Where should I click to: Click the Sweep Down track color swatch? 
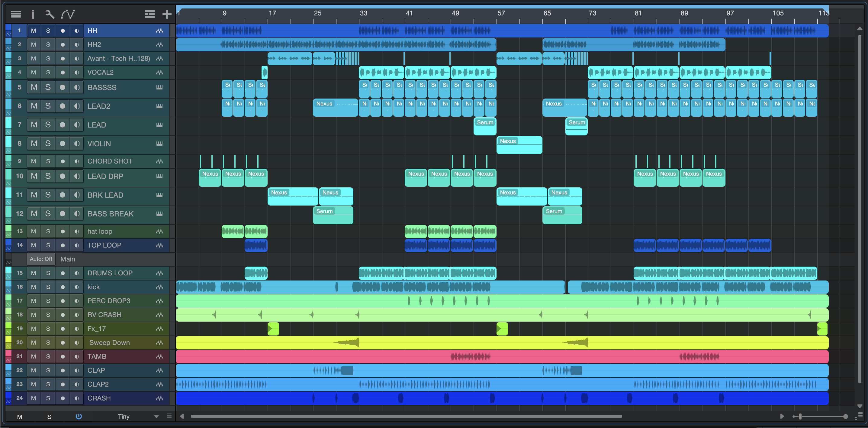(x=8, y=339)
